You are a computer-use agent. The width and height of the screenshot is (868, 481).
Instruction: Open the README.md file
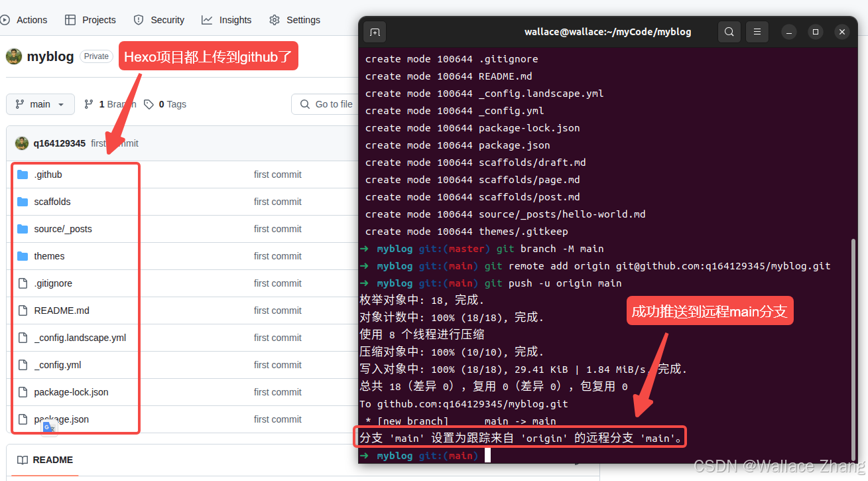[62, 310]
